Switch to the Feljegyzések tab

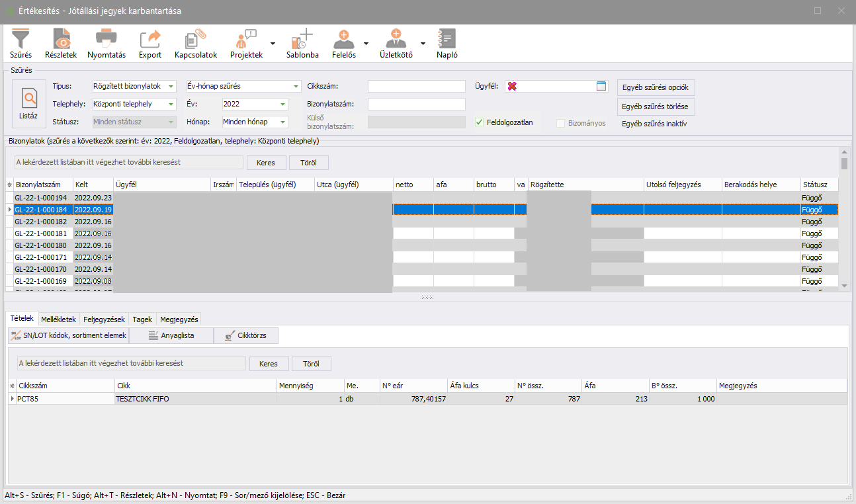point(105,319)
